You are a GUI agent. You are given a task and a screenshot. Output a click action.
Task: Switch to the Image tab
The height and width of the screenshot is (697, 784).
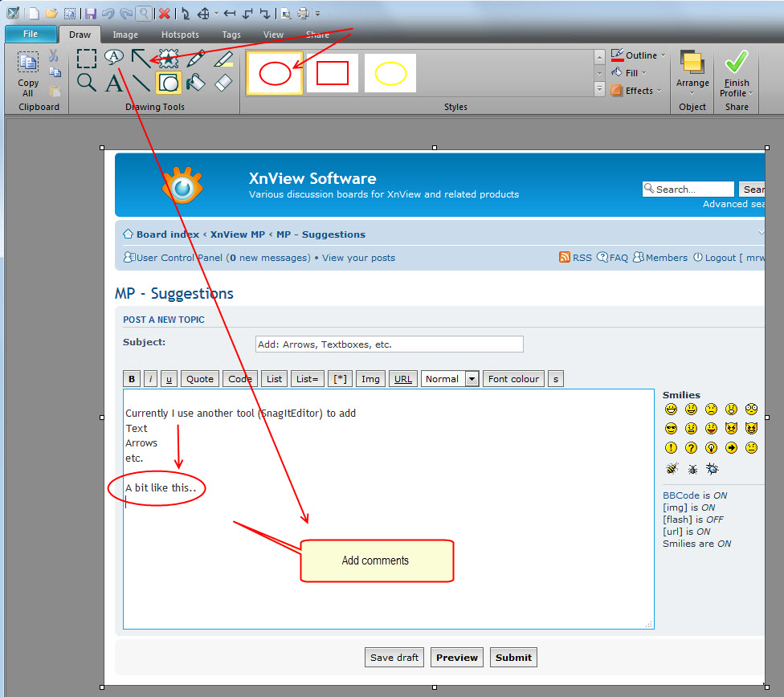point(125,35)
